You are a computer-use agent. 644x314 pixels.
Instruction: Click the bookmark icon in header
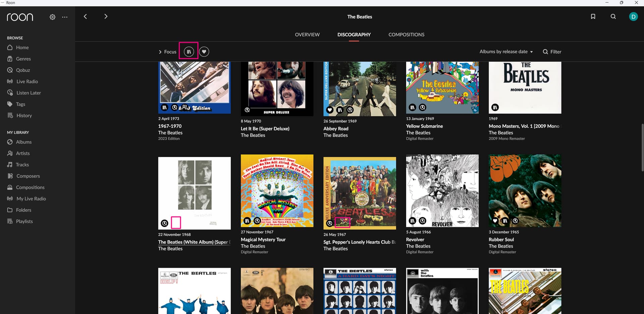point(593,16)
